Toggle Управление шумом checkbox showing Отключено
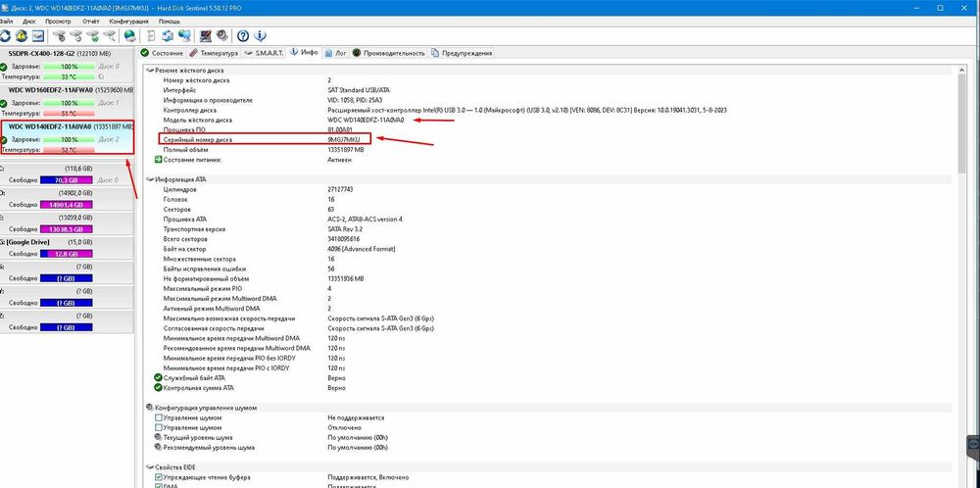 point(158,428)
